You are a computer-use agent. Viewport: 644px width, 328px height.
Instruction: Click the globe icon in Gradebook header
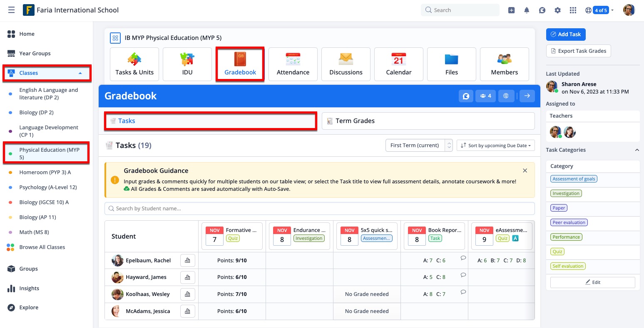[x=506, y=96]
